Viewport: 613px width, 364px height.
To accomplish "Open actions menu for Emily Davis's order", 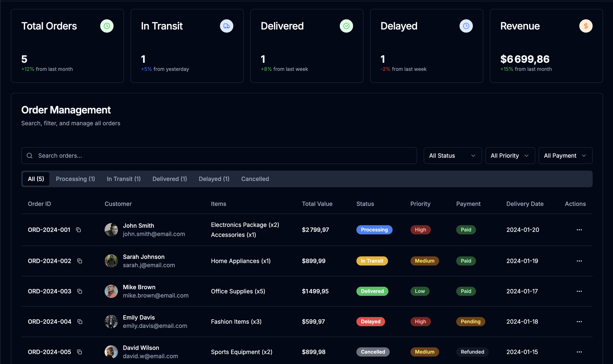I will pos(580,322).
